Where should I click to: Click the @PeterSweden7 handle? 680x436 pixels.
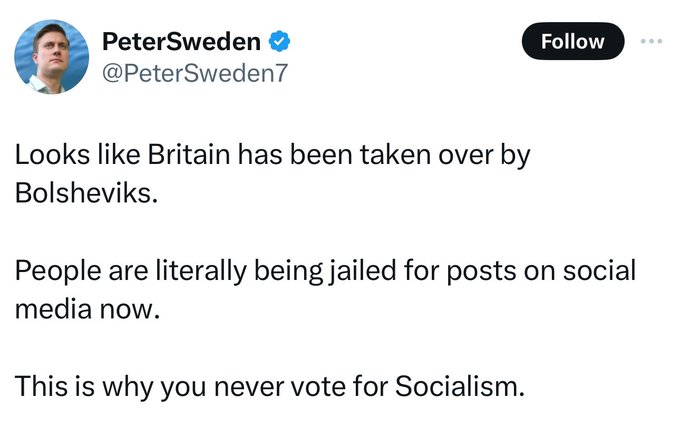(x=194, y=73)
